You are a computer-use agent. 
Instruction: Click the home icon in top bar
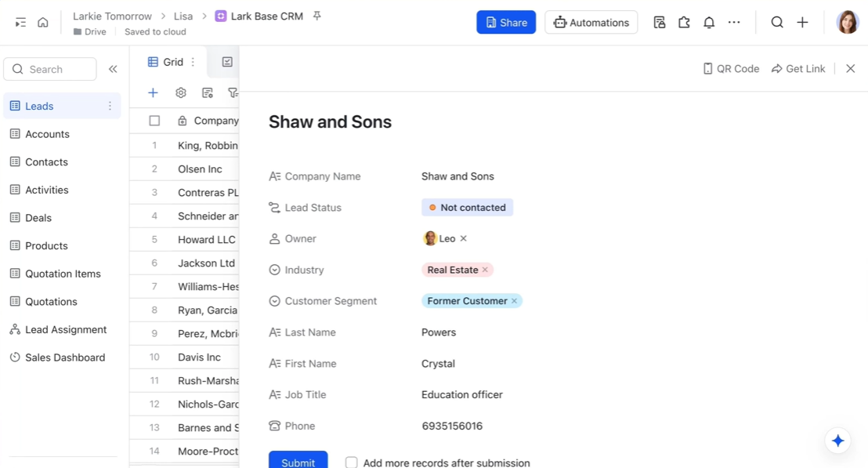pyautogui.click(x=43, y=23)
